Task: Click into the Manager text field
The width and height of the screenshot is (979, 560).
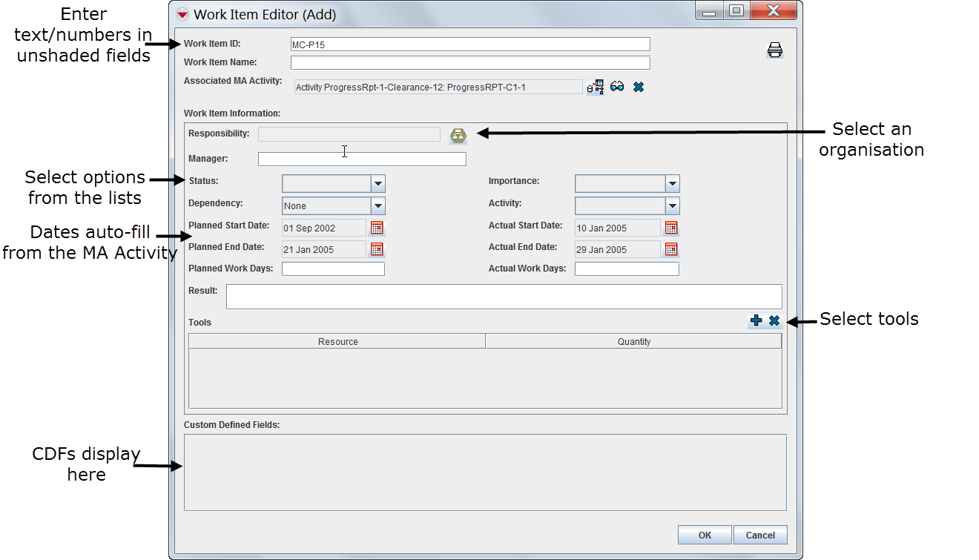Action: pyautogui.click(x=362, y=159)
